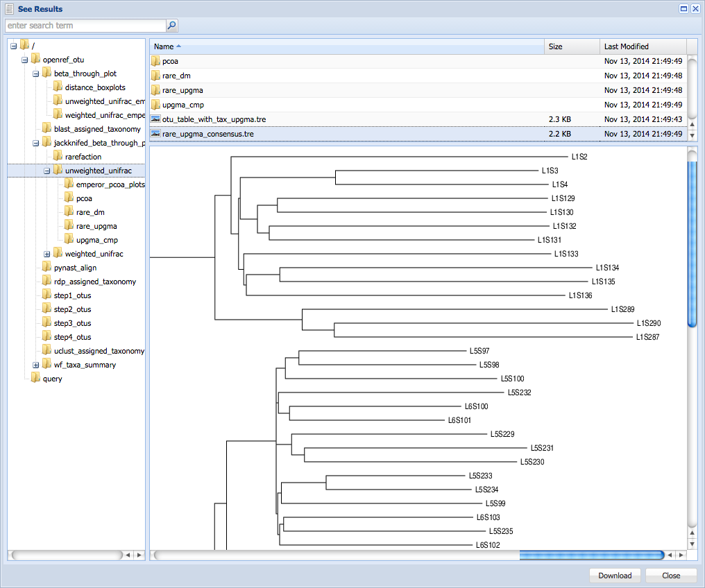Click the preview horizontal scrollbar thumb

click(591, 555)
